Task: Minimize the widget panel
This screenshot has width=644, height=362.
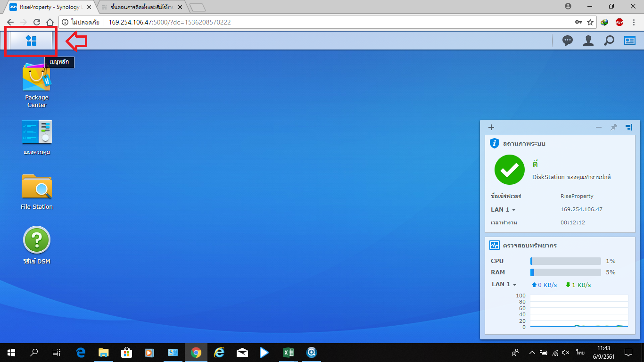Action: pos(599,127)
